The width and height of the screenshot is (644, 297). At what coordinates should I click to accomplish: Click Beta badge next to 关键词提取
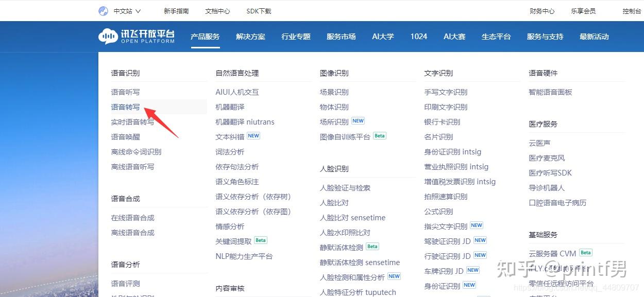pos(261,240)
